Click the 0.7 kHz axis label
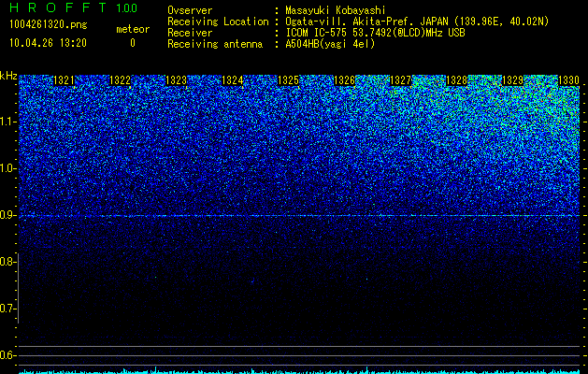The image size is (588, 374). pos(7,309)
